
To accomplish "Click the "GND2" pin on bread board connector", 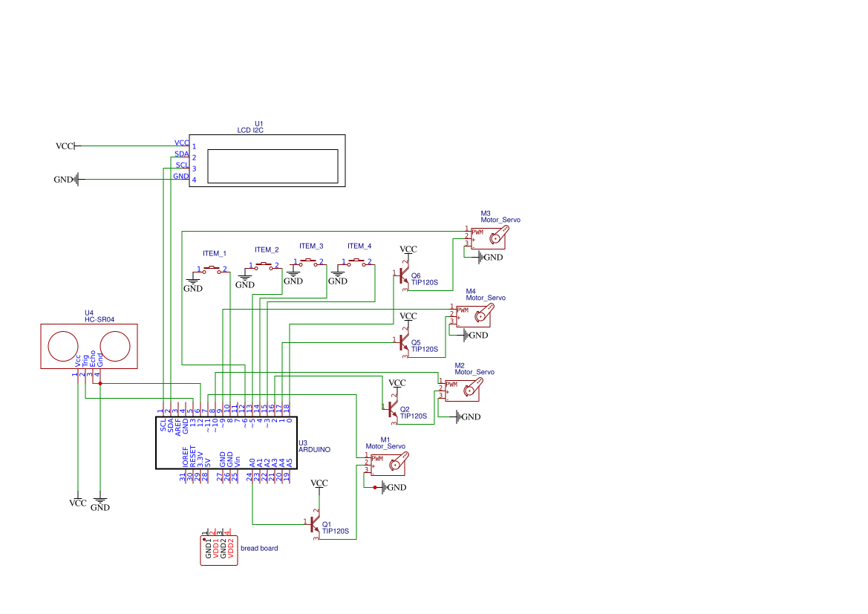I will pos(223,548).
